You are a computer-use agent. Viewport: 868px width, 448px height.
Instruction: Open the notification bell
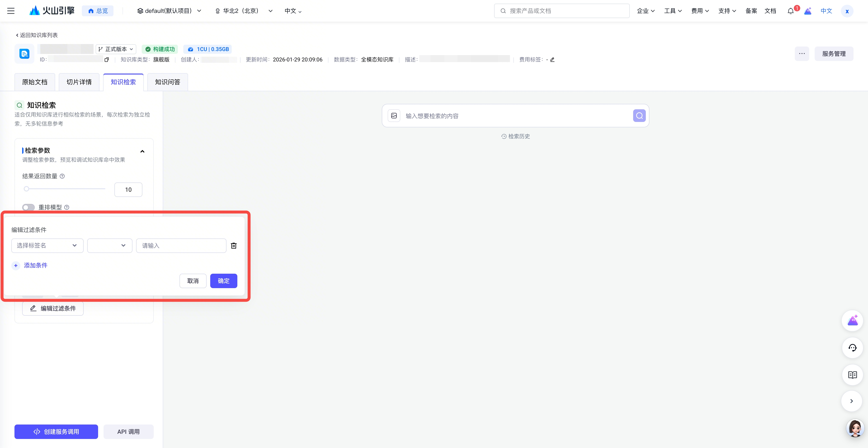tap(790, 11)
